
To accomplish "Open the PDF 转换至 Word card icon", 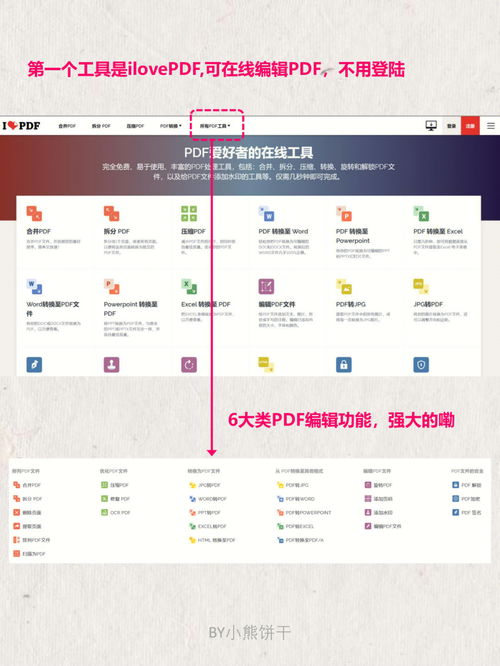I will (266, 213).
